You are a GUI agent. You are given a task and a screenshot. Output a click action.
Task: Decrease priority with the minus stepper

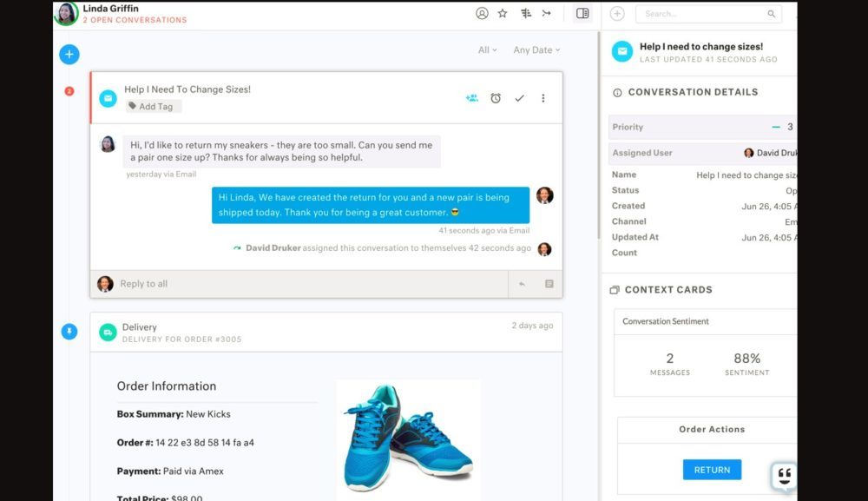pos(776,127)
